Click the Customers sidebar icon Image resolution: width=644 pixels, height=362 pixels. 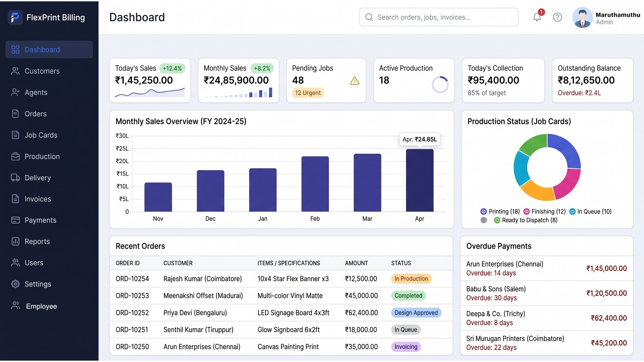coord(15,71)
